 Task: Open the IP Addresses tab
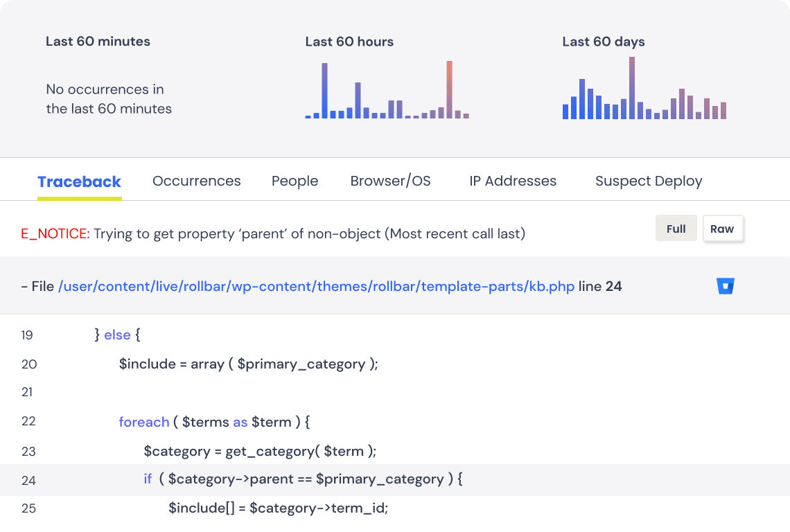513,181
